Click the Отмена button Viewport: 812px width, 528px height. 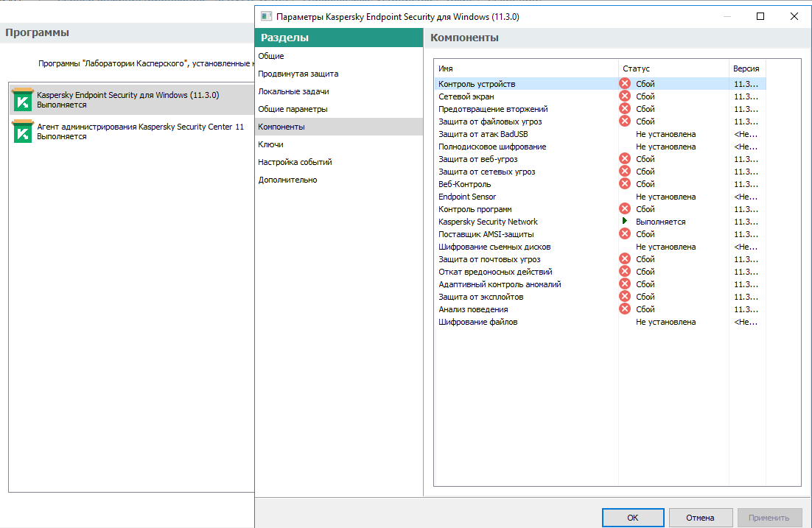700,518
